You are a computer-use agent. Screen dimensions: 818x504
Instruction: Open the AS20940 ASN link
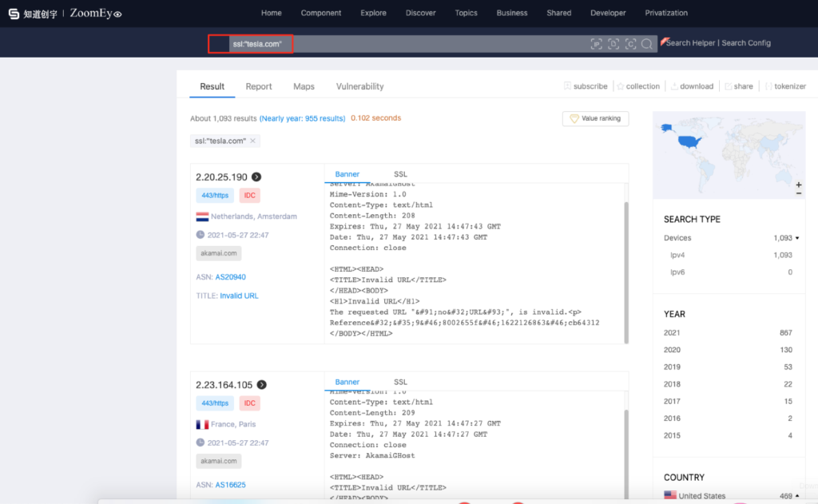[x=231, y=277]
